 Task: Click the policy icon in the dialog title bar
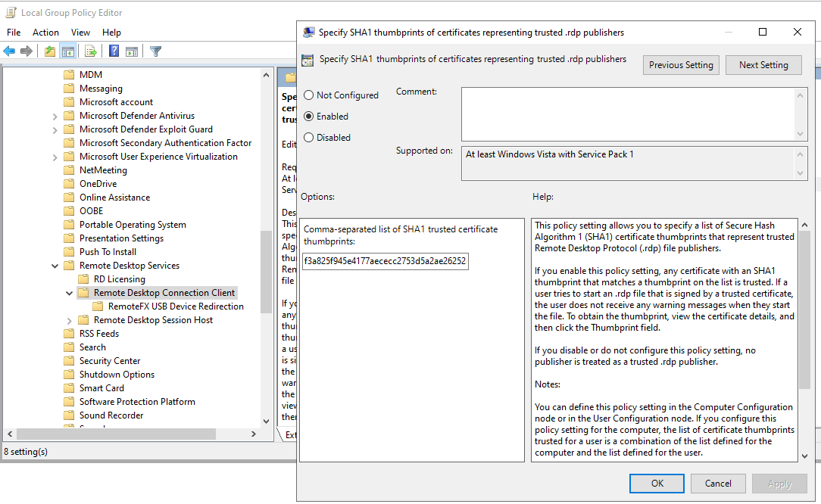pyautogui.click(x=308, y=33)
